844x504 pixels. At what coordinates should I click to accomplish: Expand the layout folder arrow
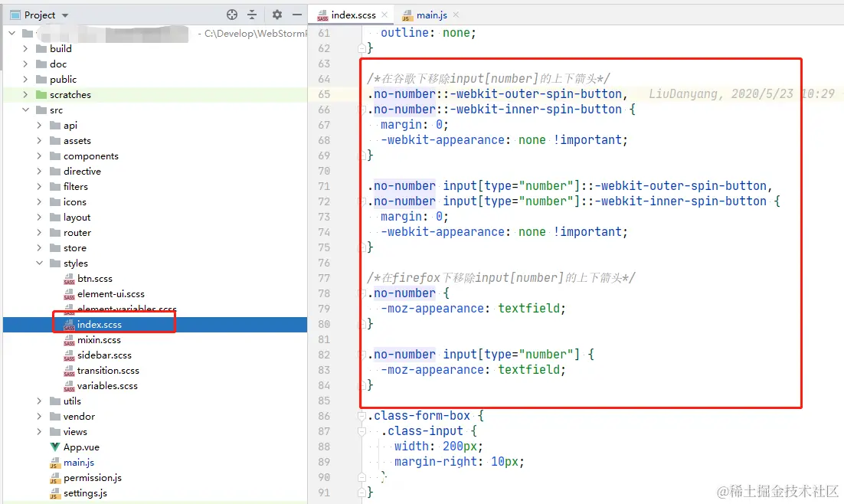tap(39, 218)
